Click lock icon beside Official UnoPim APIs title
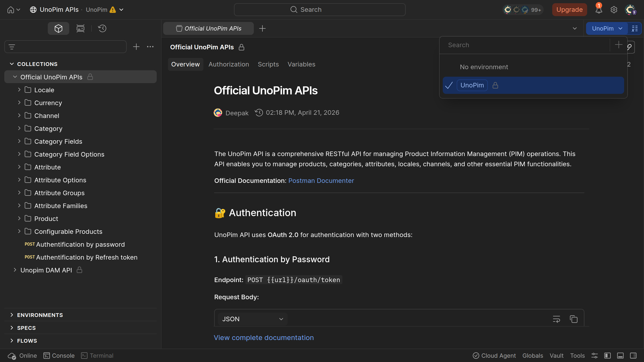 coord(241,47)
